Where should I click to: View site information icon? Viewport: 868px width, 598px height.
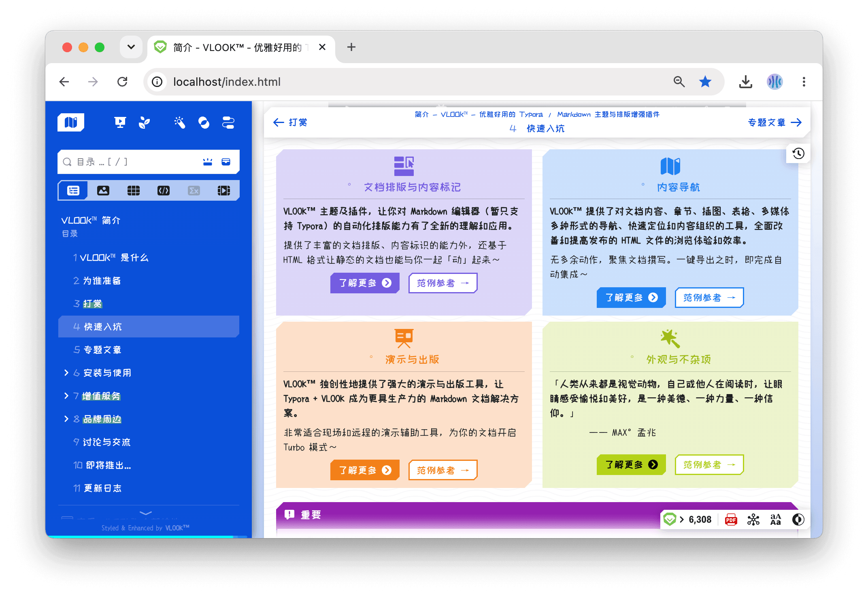coord(157,82)
